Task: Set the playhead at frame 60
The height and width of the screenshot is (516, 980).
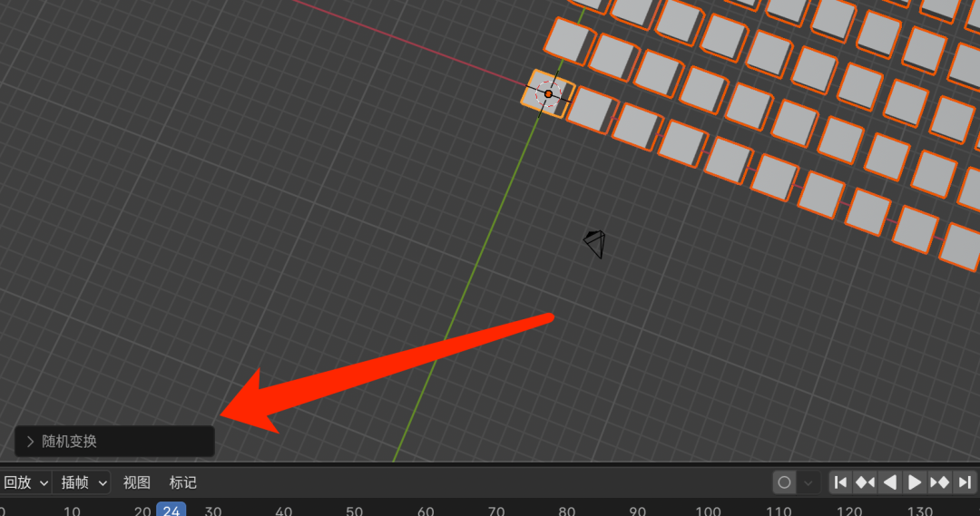Action: tap(426, 511)
